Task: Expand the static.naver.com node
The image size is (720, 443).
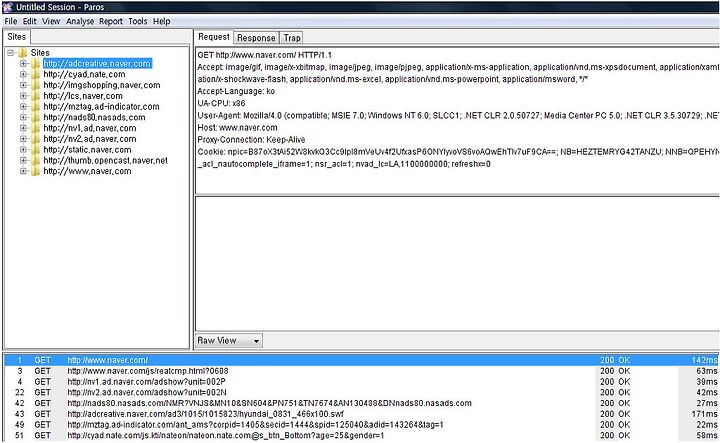Action: 23,150
